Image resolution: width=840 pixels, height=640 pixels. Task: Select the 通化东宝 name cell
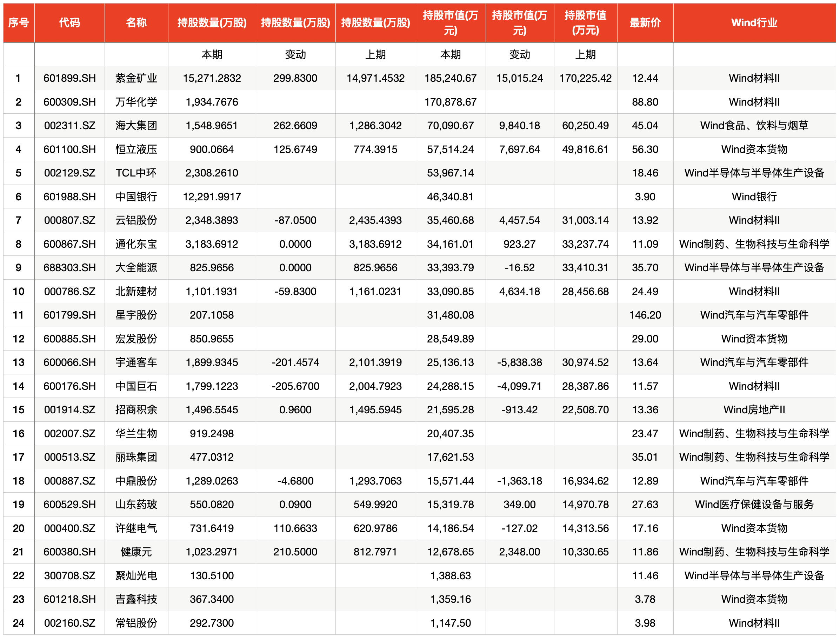tap(136, 244)
